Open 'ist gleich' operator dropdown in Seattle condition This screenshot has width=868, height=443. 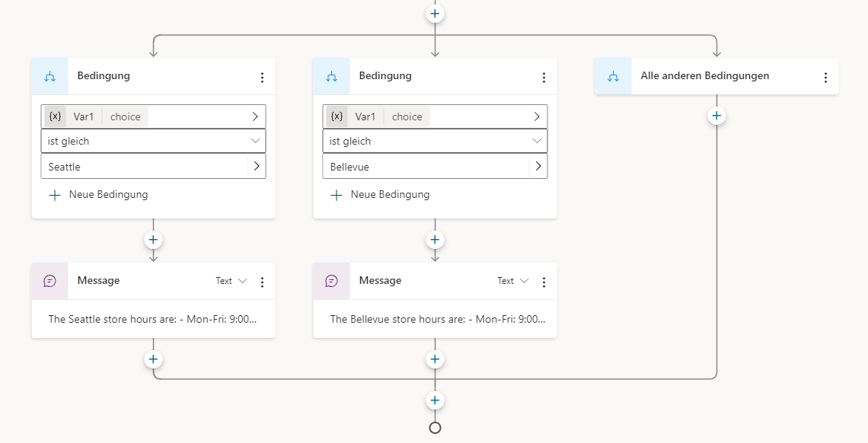[x=153, y=141]
